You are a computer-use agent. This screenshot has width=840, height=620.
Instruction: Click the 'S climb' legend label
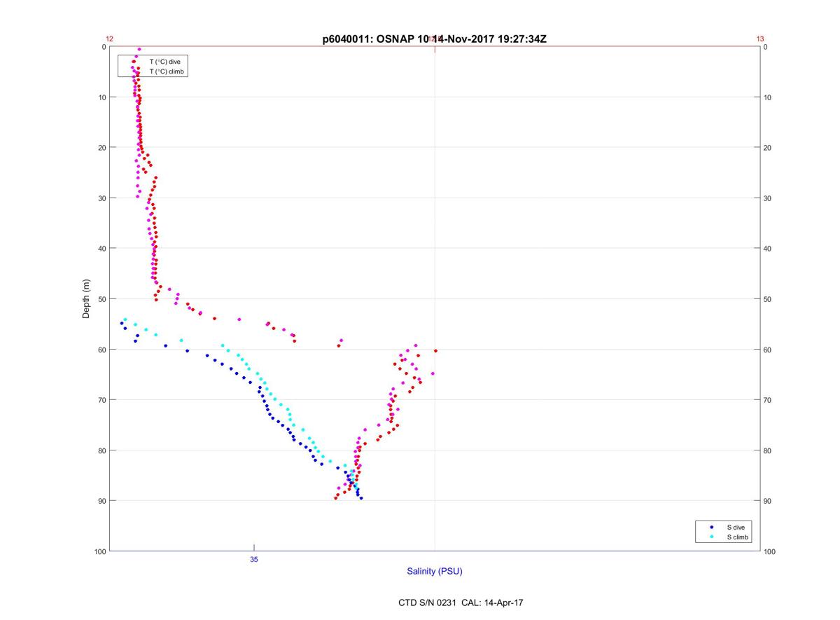pyautogui.click(x=737, y=537)
